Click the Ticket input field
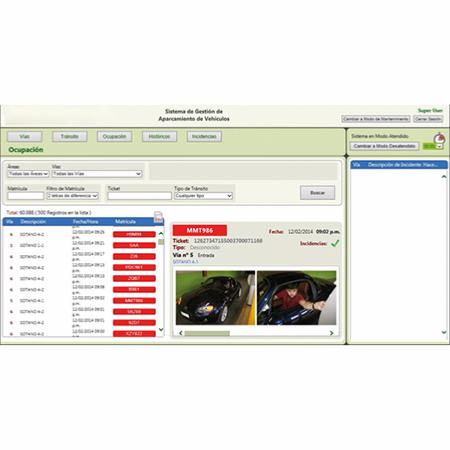Viewport: 450px width, 450px height. 139,196
